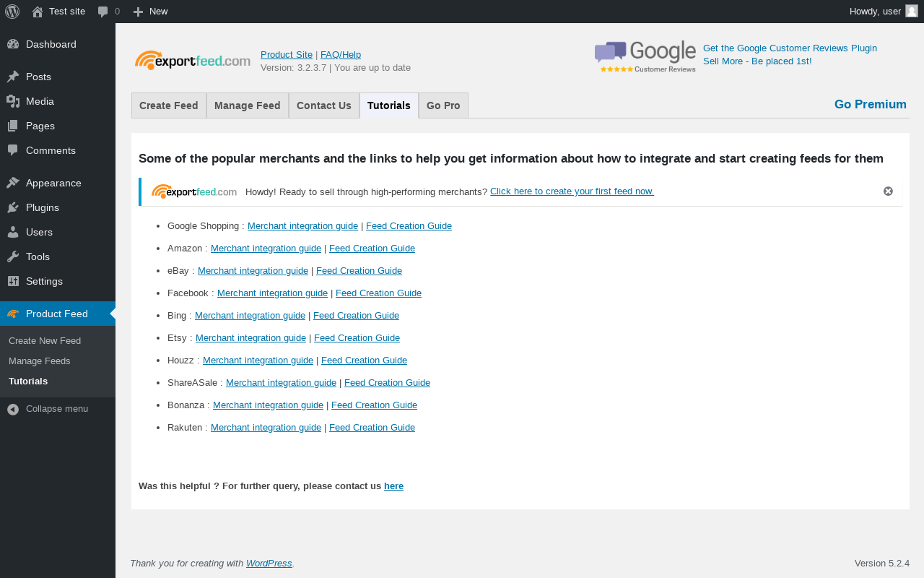Open Amazon Merchant integration guide
924x578 pixels.
tap(266, 248)
